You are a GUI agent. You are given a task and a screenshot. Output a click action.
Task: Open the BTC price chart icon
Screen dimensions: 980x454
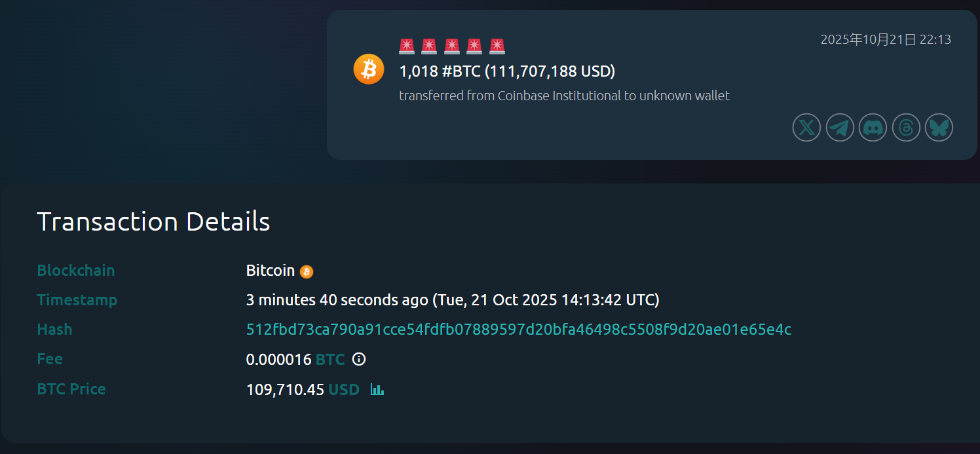pyautogui.click(x=377, y=388)
